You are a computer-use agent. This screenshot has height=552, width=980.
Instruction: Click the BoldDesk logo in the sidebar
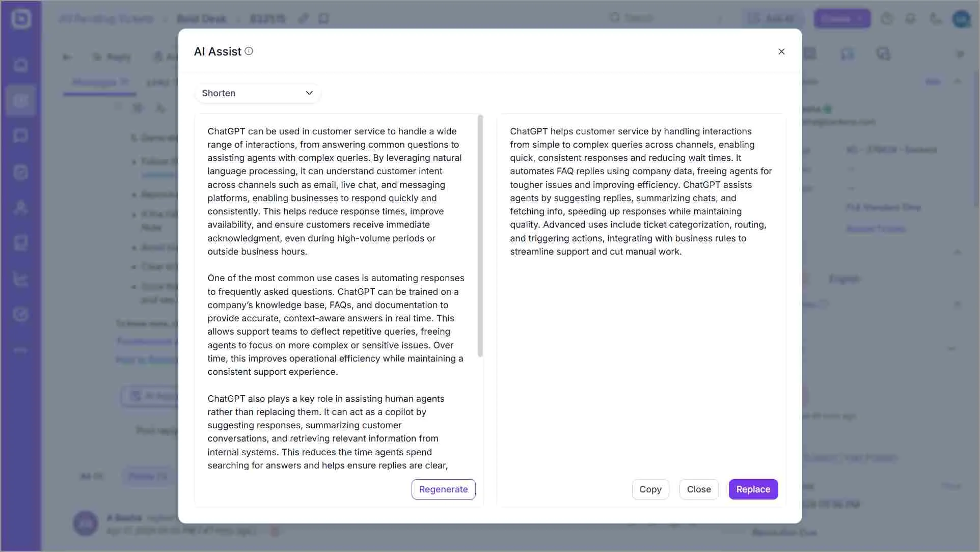pyautogui.click(x=21, y=19)
